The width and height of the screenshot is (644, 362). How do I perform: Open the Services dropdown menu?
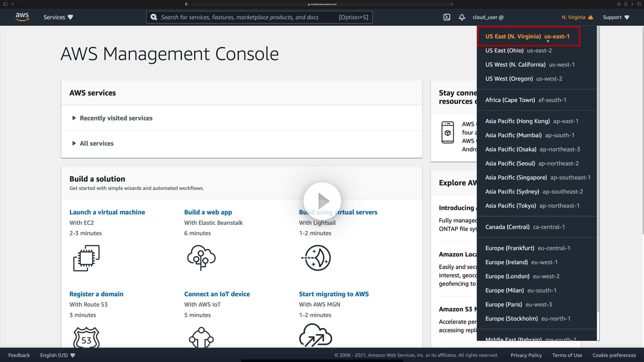coord(58,17)
